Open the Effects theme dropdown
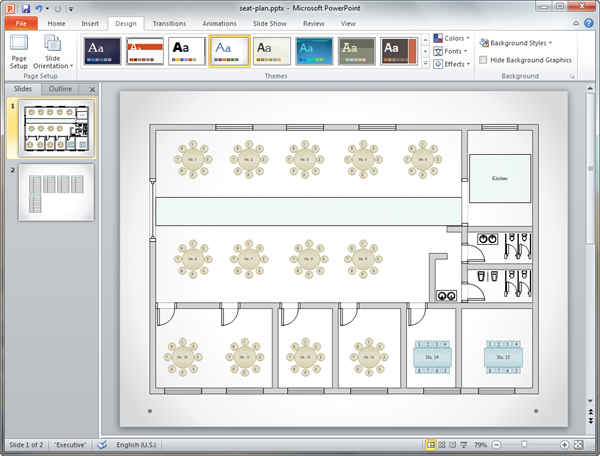600x456 pixels. click(x=452, y=64)
